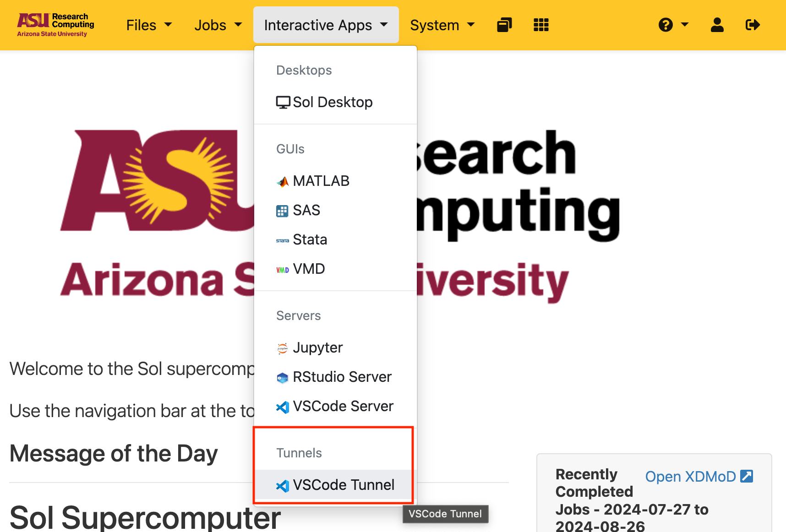Expand the Files dropdown menu

pyautogui.click(x=149, y=25)
